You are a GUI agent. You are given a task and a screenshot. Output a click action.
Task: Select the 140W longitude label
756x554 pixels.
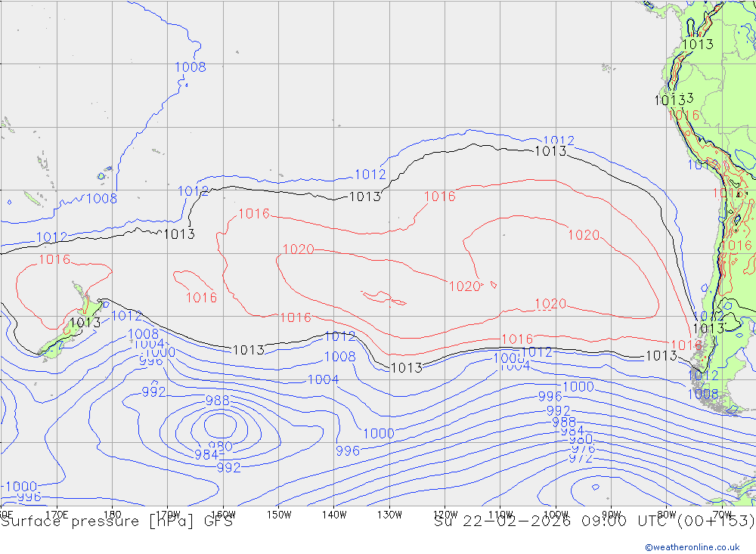[334, 515]
